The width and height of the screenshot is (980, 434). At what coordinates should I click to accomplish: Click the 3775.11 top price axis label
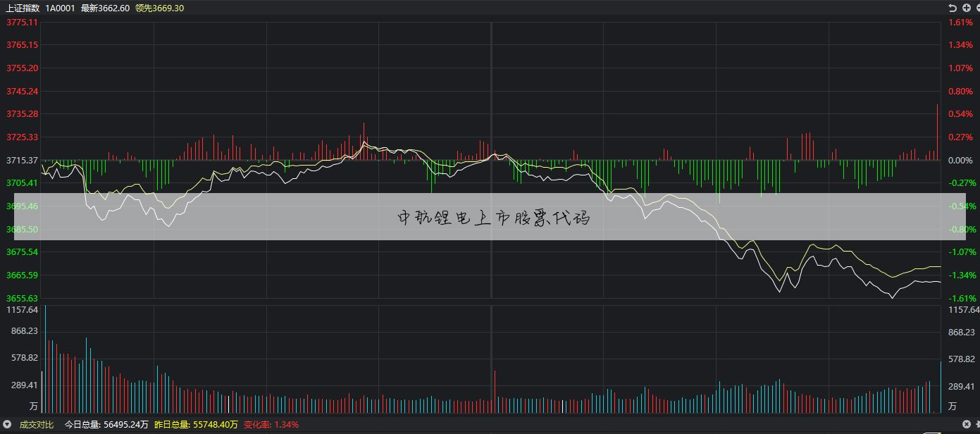pyautogui.click(x=23, y=23)
